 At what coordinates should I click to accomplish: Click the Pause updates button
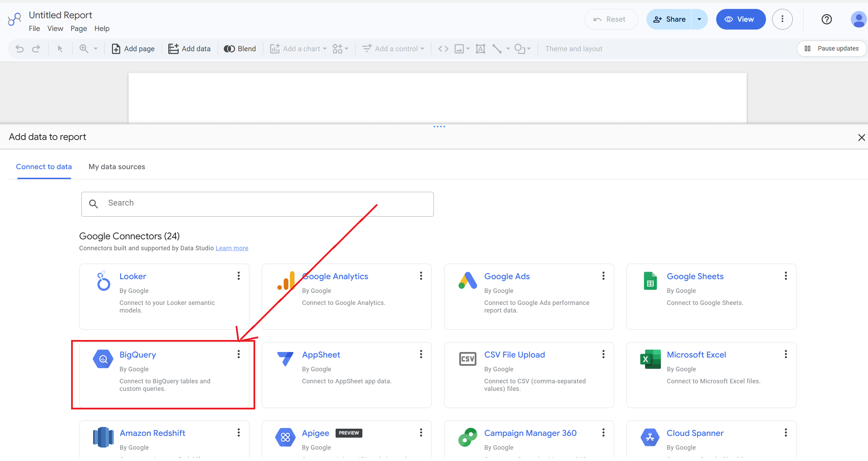tap(832, 48)
